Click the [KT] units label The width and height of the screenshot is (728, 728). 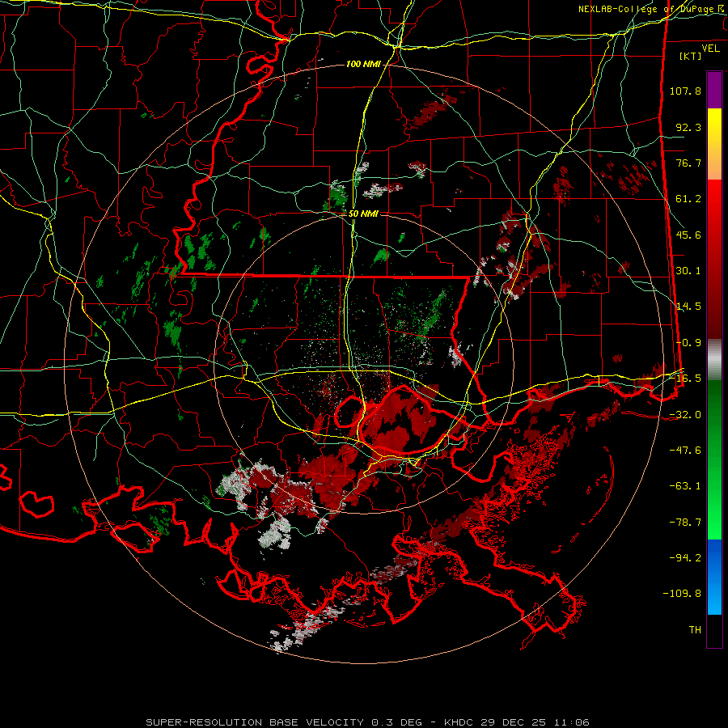point(690,56)
